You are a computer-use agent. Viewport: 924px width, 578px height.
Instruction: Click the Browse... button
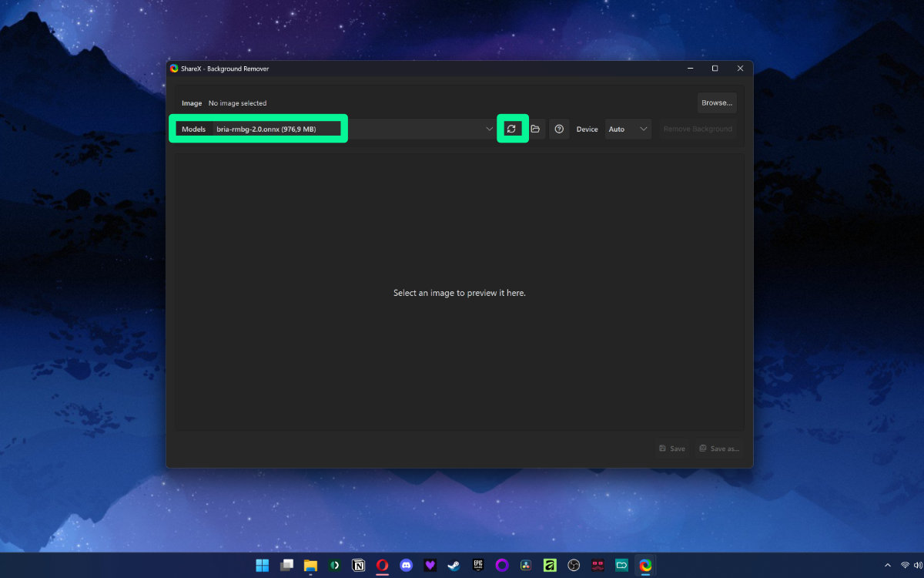pyautogui.click(x=717, y=102)
